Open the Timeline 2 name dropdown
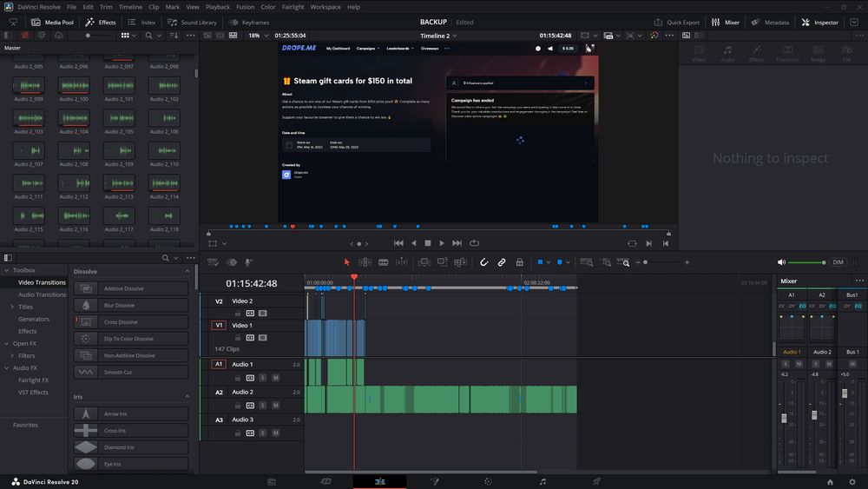This screenshot has width=868, height=489. click(438, 36)
